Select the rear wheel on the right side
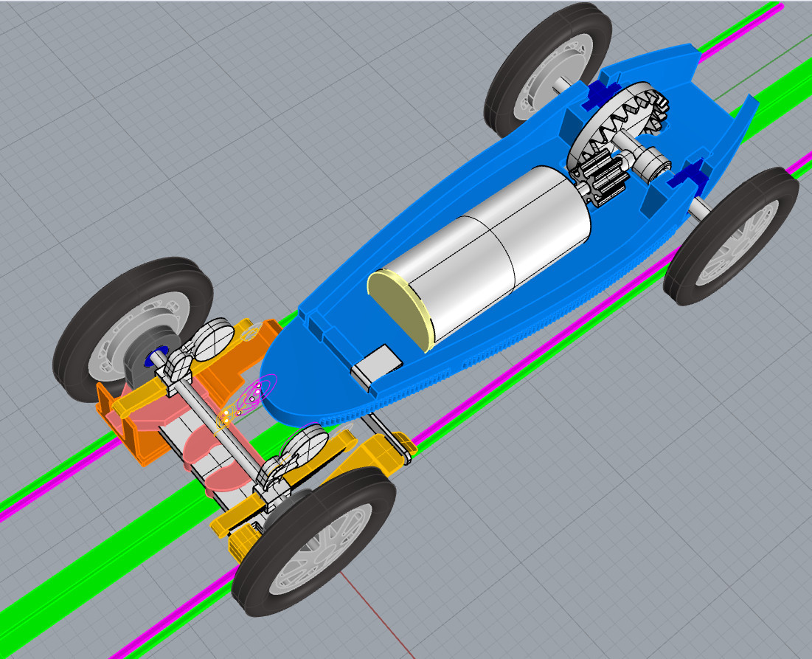The image size is (812, 659). [731, 235]
